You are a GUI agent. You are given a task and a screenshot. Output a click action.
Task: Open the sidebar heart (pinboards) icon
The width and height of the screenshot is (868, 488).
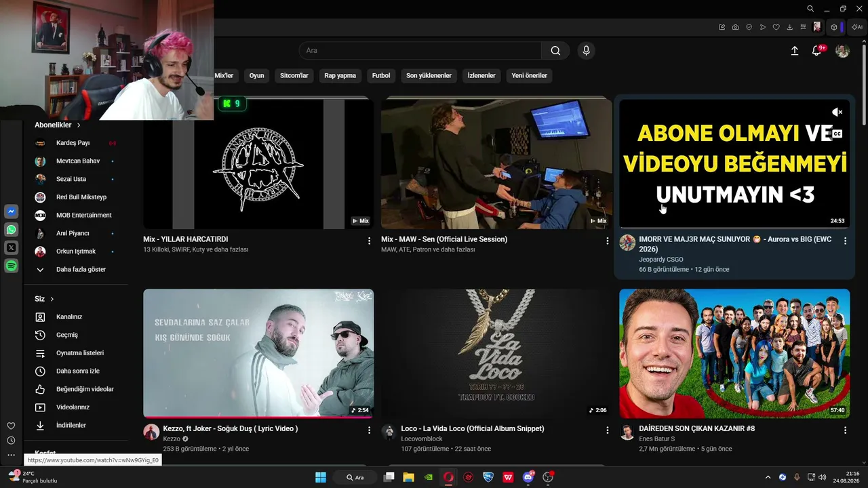click(11, 426)
